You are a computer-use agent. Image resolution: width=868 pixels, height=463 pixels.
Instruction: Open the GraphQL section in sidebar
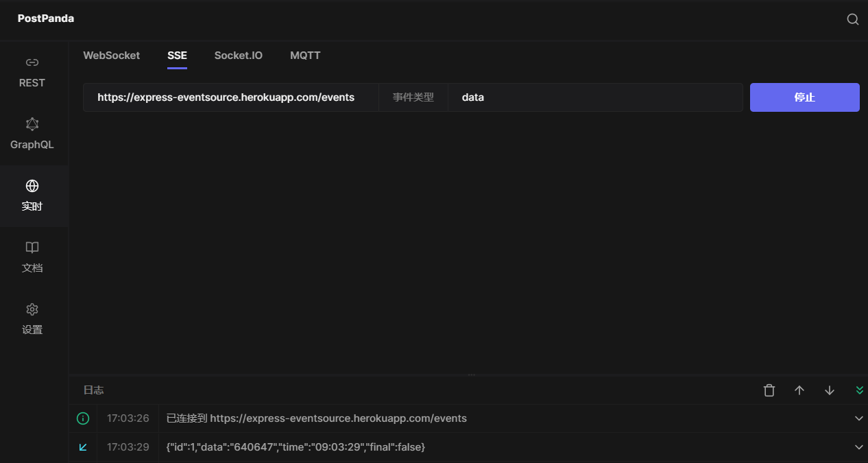[x=32, y=134]
